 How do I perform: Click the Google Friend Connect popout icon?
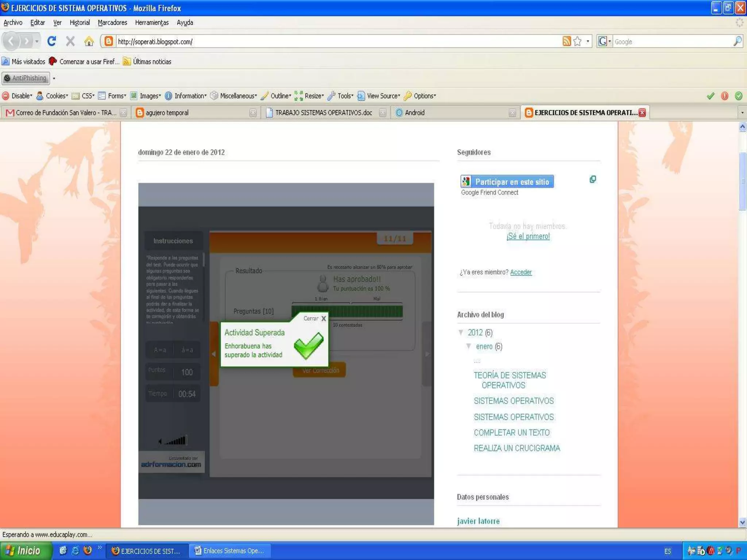[x=593, y=179]
